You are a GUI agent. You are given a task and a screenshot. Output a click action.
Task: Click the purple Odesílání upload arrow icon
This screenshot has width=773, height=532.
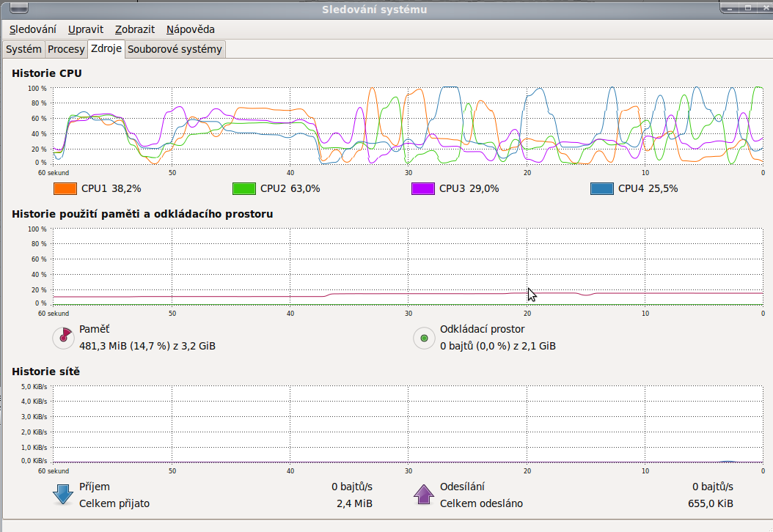click(424, 495)
